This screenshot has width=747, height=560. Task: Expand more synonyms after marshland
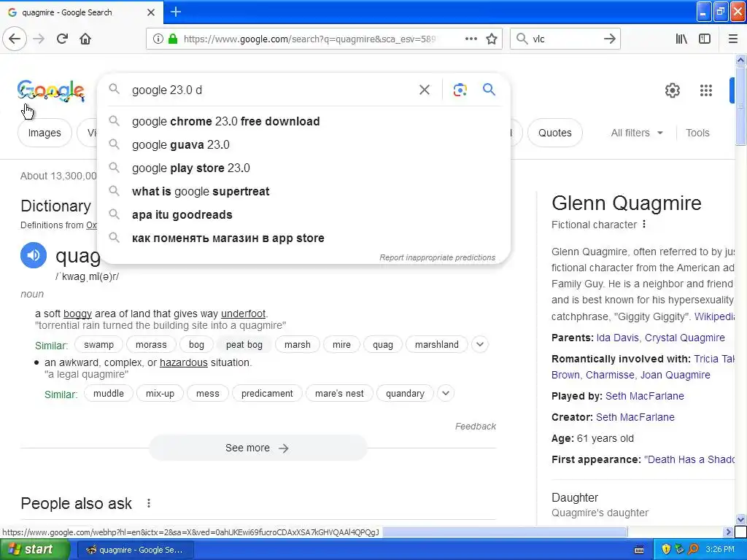tap(480, 344)
